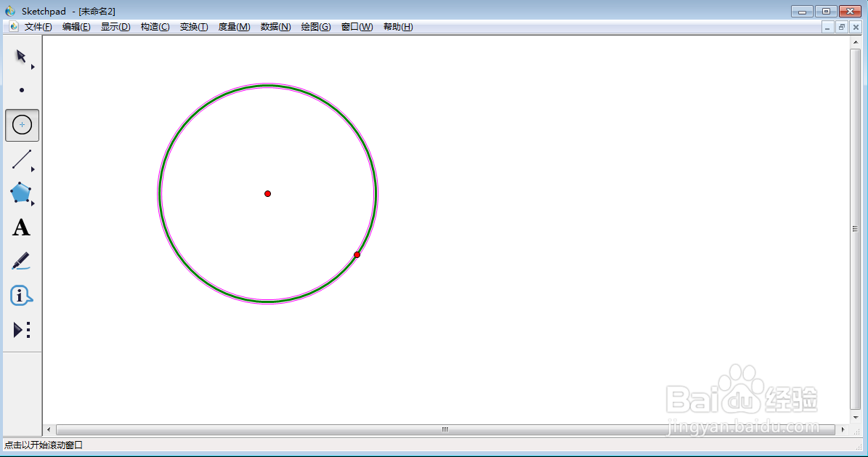
Task: Open the 度量(M) menu
Action: [x=234, y=27]
